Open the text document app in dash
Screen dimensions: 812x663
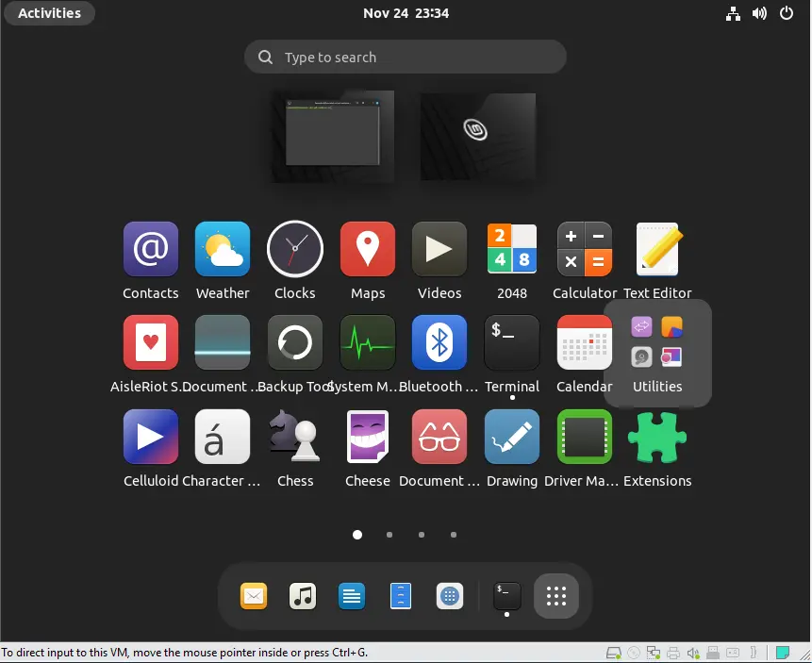pos(352,596)
